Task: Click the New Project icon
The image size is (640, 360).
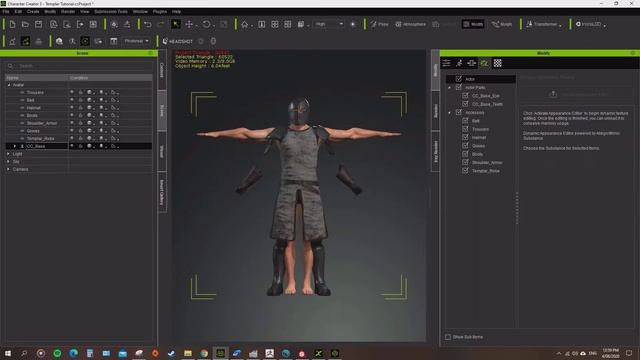Action: (x=12, y=24)
